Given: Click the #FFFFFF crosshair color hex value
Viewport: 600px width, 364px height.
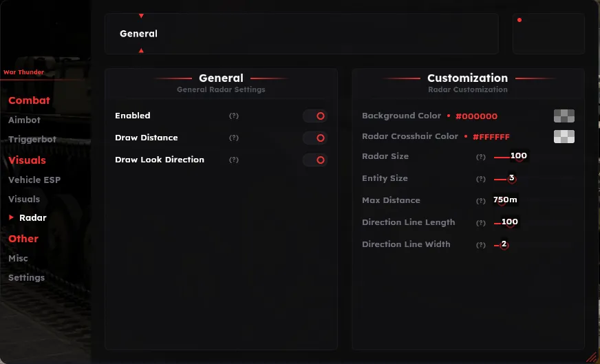Looking at the screenshot, I should [x=491, y=137].
